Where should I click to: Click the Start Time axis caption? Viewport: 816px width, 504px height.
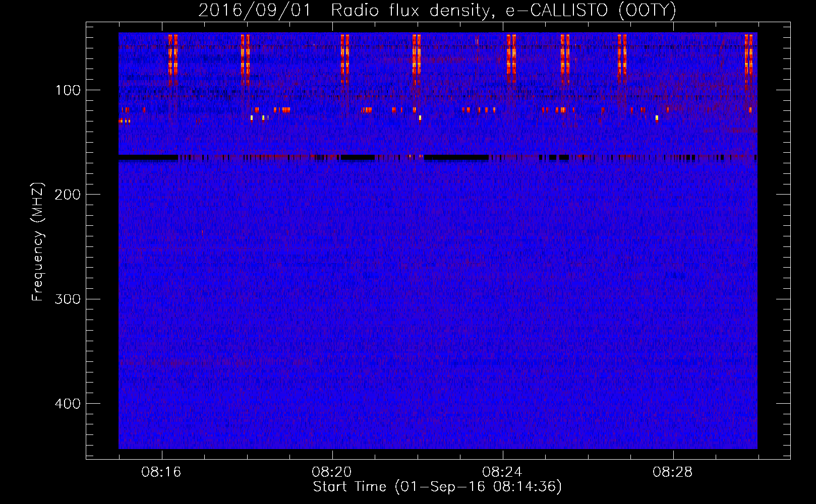pos(437,487)
